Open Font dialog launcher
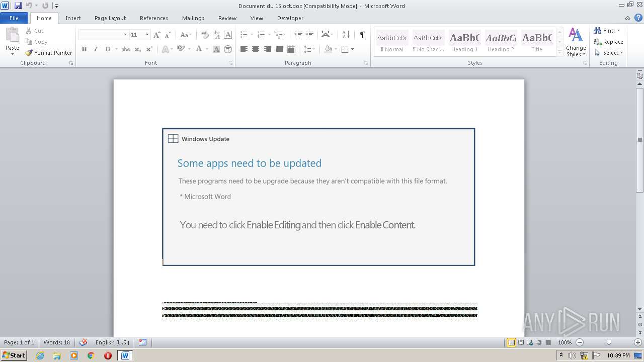This screenshot has height=362, width=644. (230, 63)
